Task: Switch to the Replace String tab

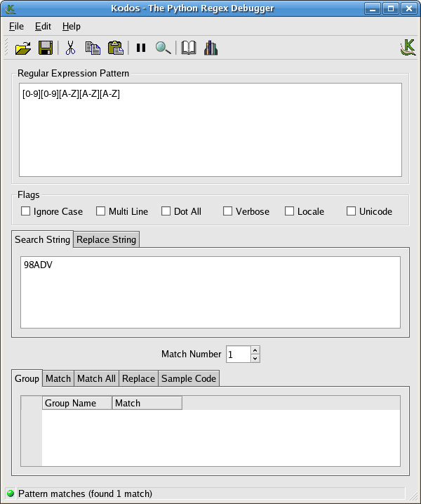Action: pyautogui.click(x=107, y=240)
